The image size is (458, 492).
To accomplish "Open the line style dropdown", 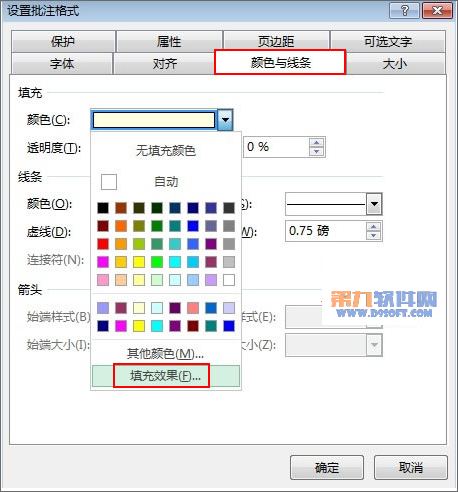I will [374, 204].
